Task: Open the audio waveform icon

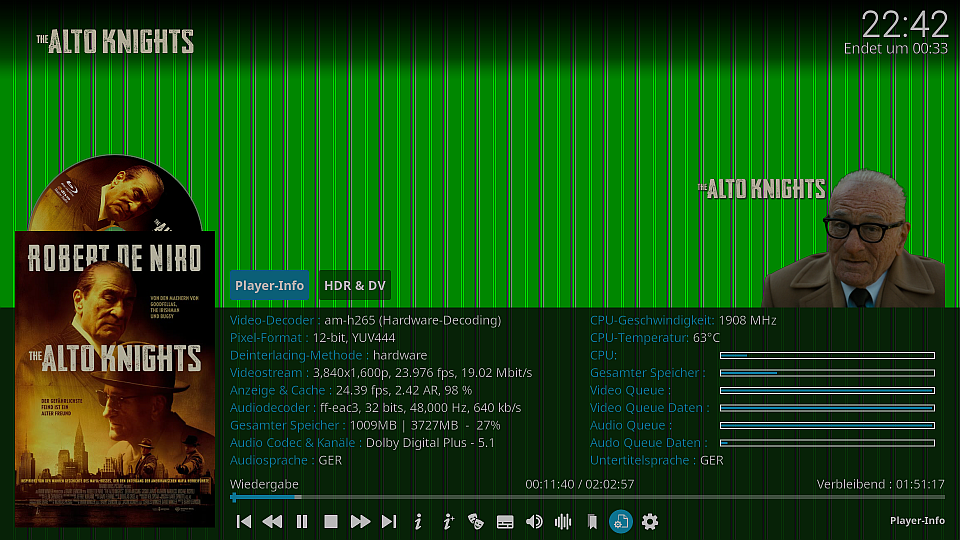Action: 563,522
